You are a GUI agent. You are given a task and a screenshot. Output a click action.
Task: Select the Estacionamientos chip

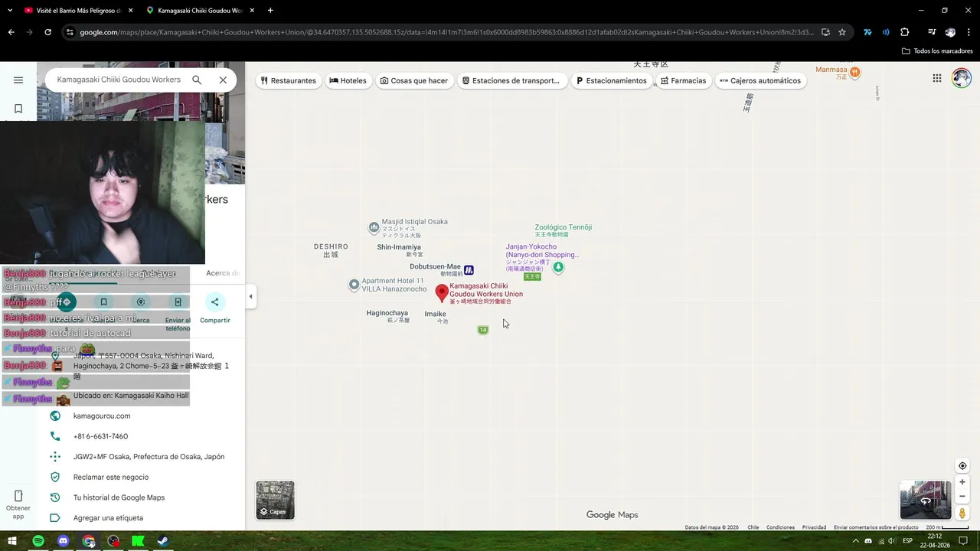click(612, 80)
